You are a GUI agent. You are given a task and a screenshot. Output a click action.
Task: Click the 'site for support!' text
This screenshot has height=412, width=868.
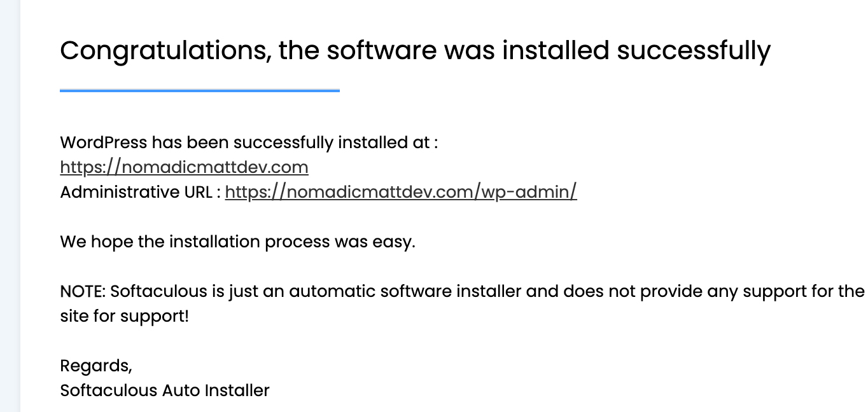coord(124,316)
